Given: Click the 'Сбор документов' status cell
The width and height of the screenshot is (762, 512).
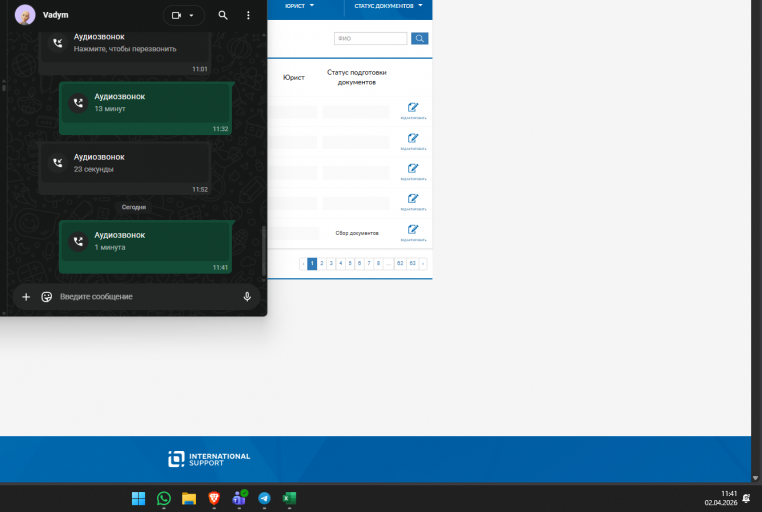Looking at the screenshot, I should coord(357,233).
